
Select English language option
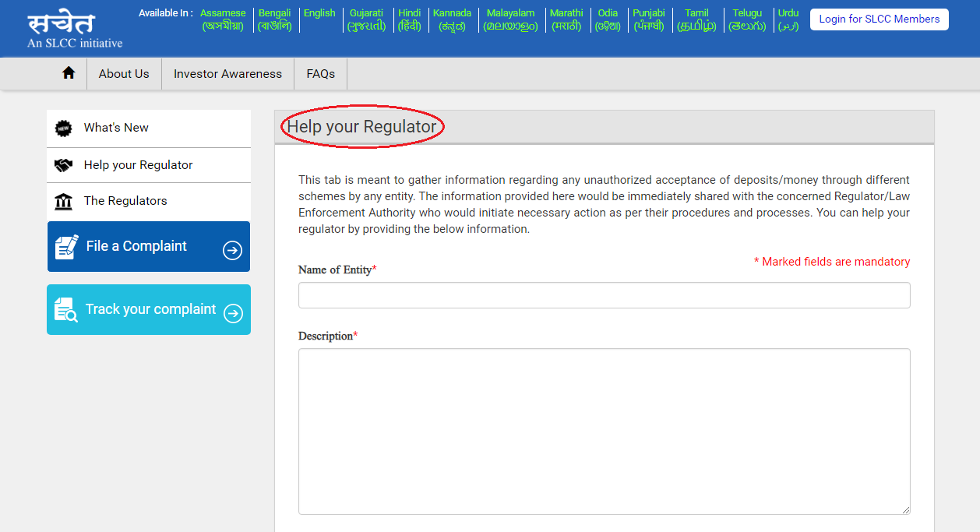[319, 13]
